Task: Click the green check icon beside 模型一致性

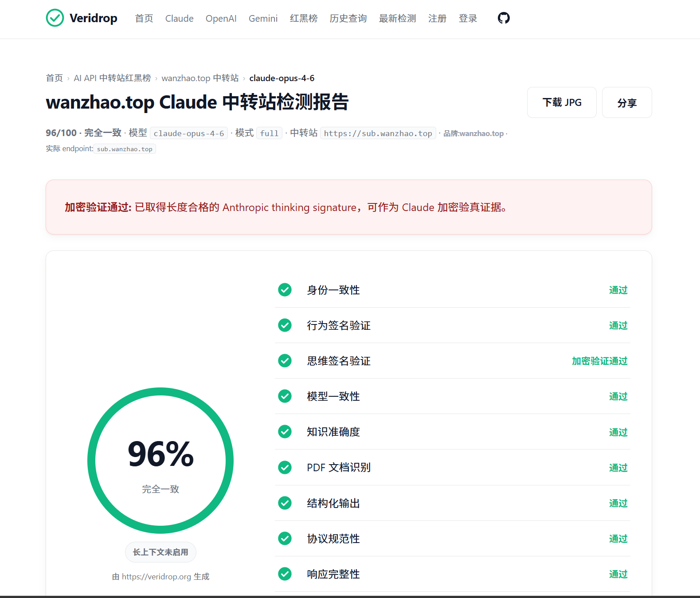Action: 285,396
